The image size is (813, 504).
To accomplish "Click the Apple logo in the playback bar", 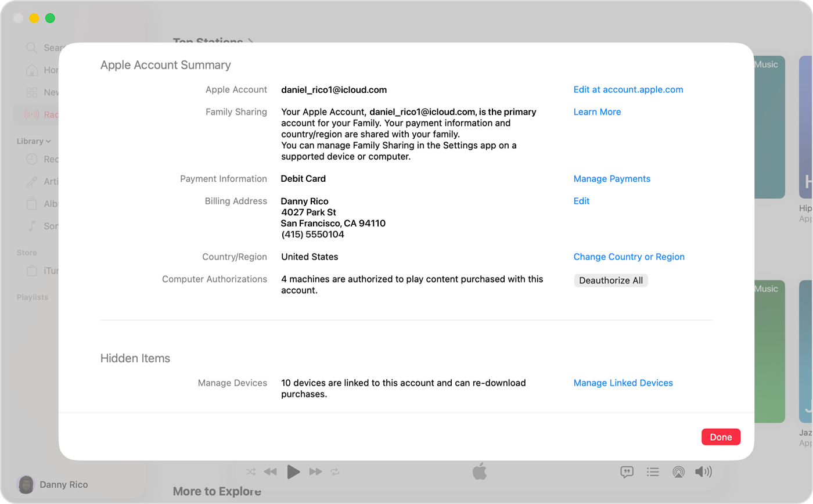I will [x=479, y=472].
